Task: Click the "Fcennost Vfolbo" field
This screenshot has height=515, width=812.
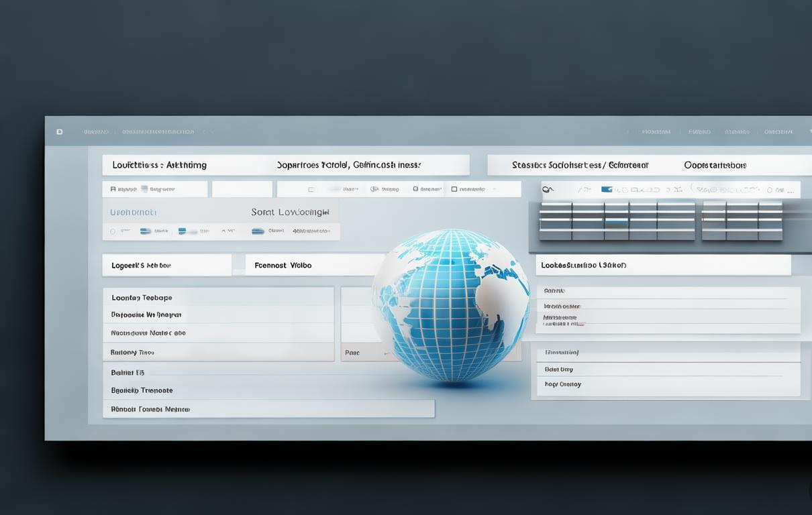Action: 313,265
